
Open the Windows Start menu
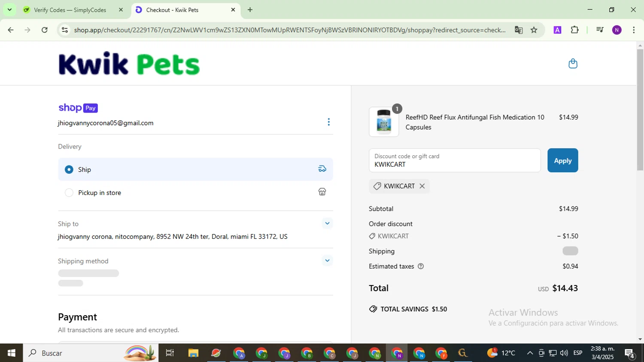click(11, 353)
